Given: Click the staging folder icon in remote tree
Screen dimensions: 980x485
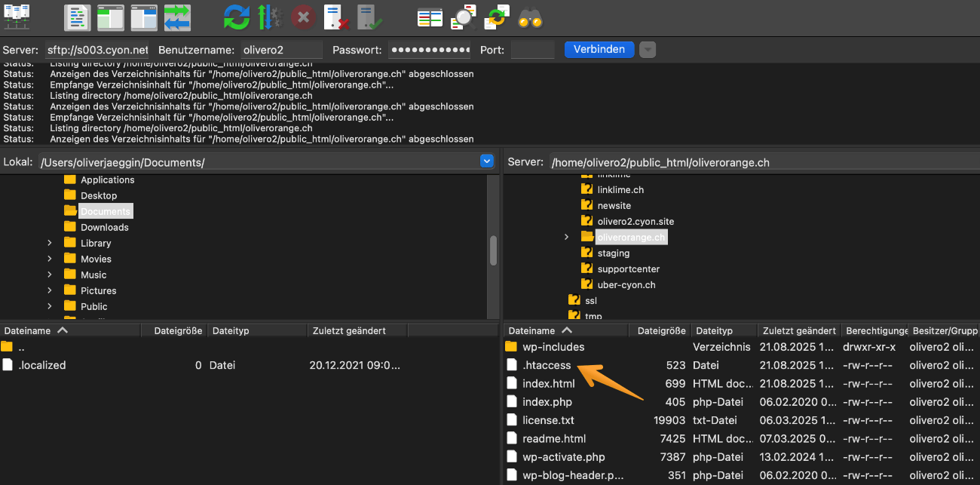Looking at the screenshot, I should coord(587,253).
